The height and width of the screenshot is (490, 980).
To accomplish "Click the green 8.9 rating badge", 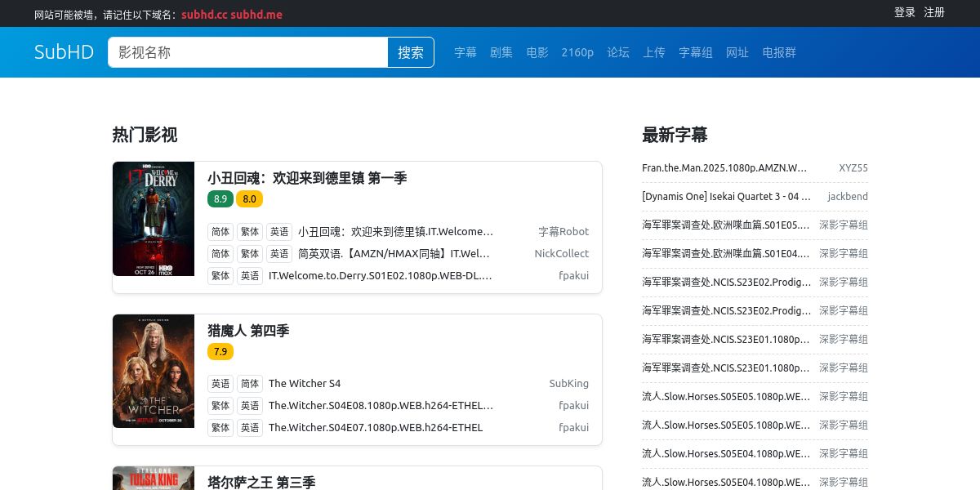I will (x=220, y=198).
